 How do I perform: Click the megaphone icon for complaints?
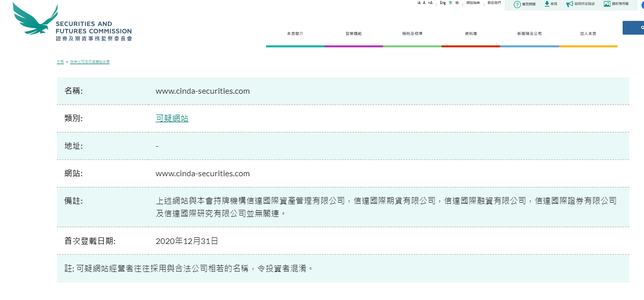569,4
